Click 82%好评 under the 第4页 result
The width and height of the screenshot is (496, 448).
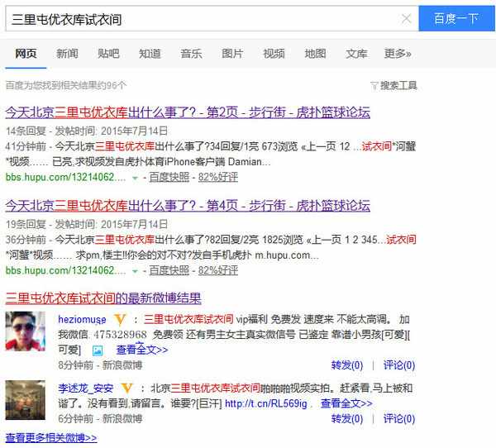(x=218, y=270)
